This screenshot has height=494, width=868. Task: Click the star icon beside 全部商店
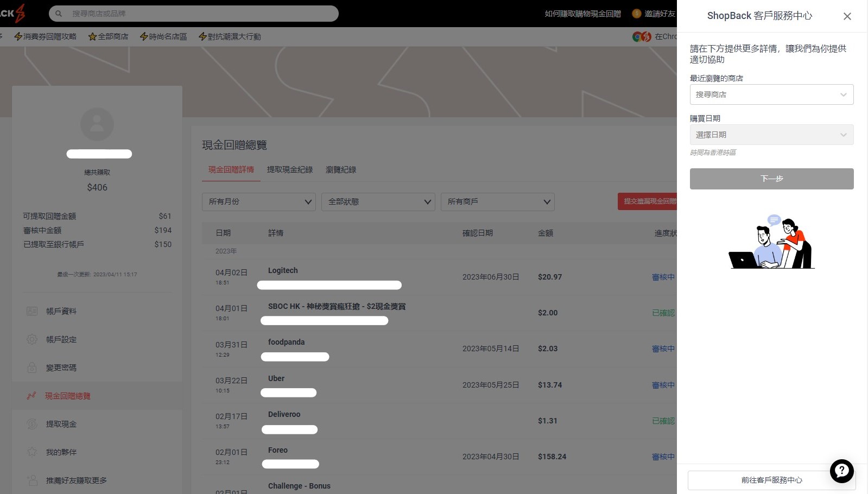92,36
